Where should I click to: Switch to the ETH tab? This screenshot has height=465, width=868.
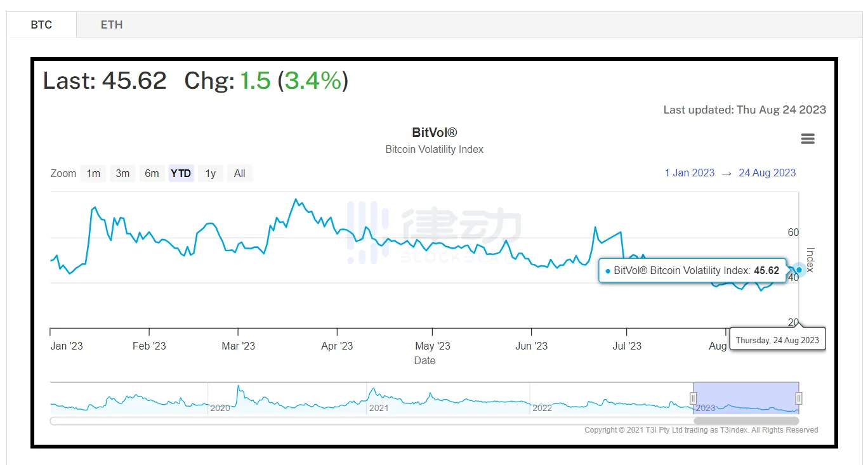pyautogui.click(x=112, y=25)
